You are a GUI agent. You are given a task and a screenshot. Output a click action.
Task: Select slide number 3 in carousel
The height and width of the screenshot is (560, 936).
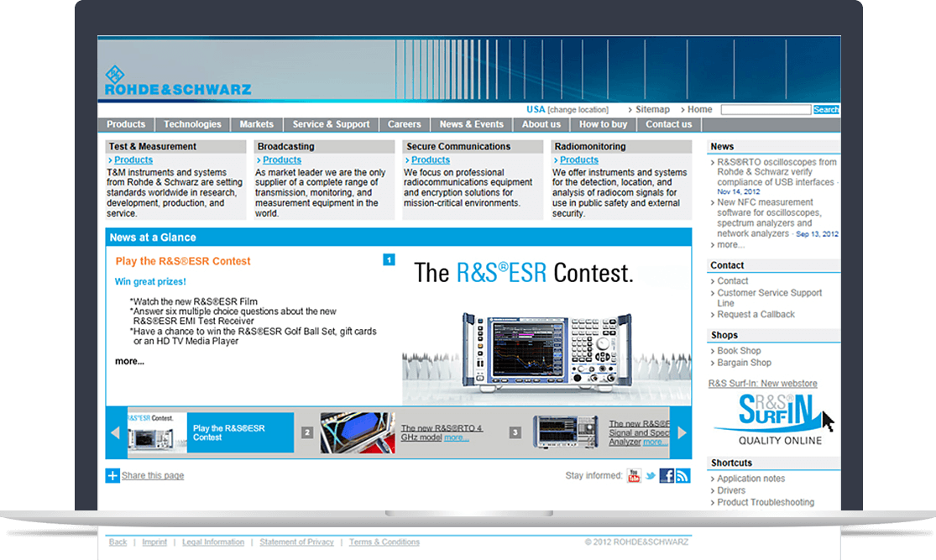pos(515,433)
